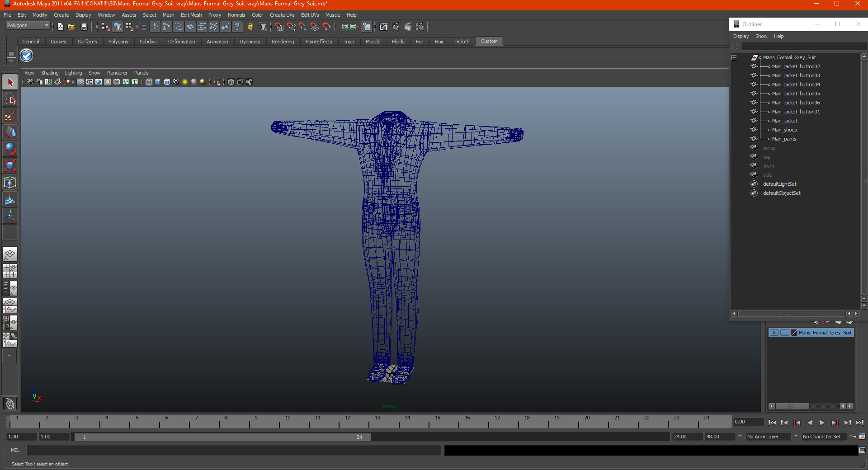Open the Script Editor icon
This screenshot has width=868, height=470.
(862, 450)
